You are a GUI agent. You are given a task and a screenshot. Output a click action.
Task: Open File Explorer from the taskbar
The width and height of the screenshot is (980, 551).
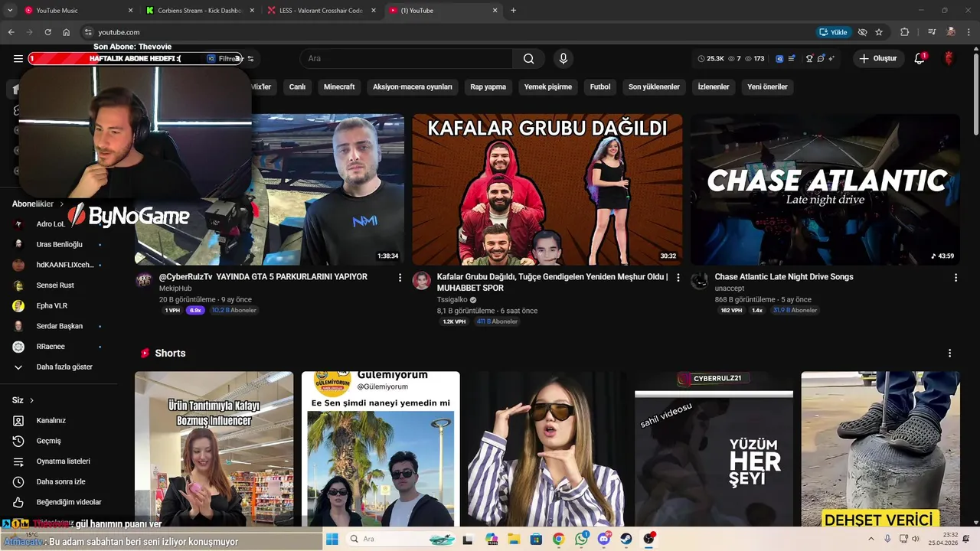(514, 539)
